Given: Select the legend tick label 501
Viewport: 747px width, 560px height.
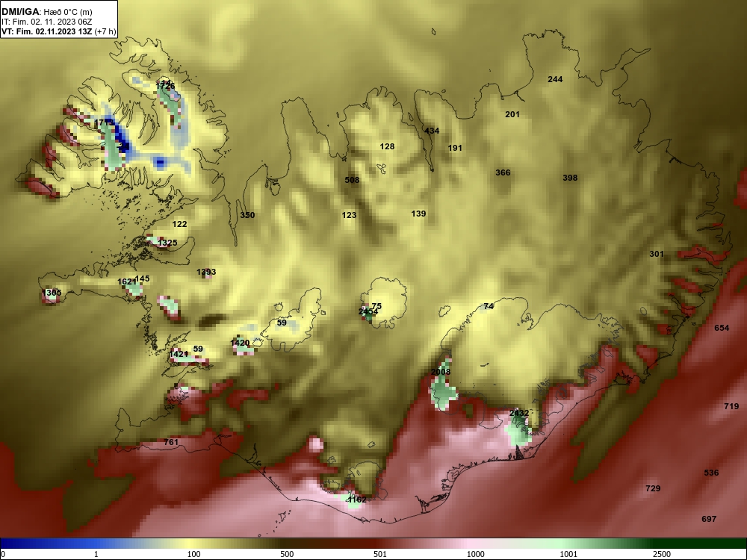Looking at the screenshot, I should (380, 554).
